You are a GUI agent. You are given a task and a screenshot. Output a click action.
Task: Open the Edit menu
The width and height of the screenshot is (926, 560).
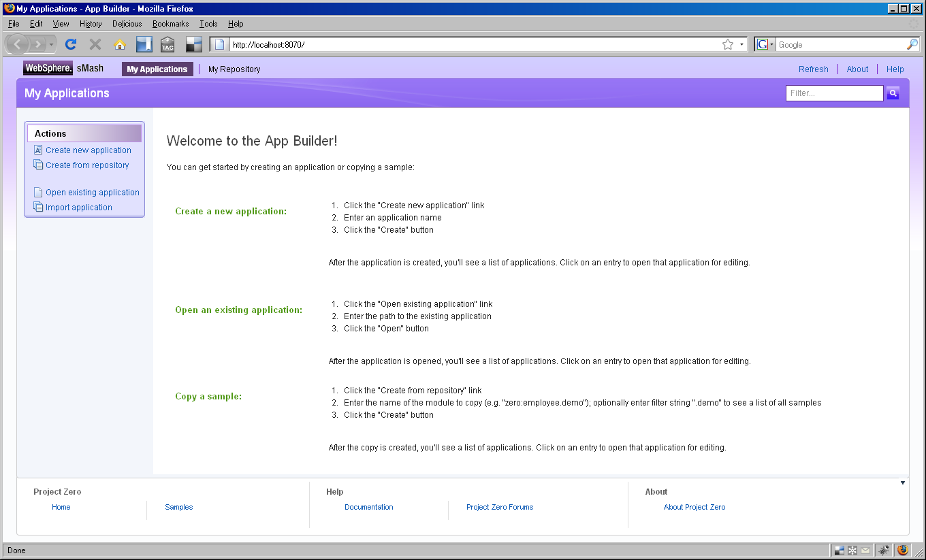pos(36,24)
